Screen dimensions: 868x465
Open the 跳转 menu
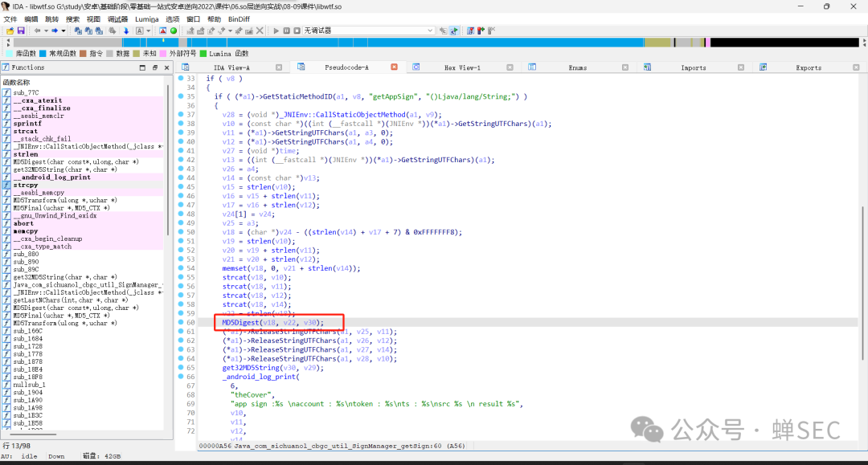coord(51,19)
